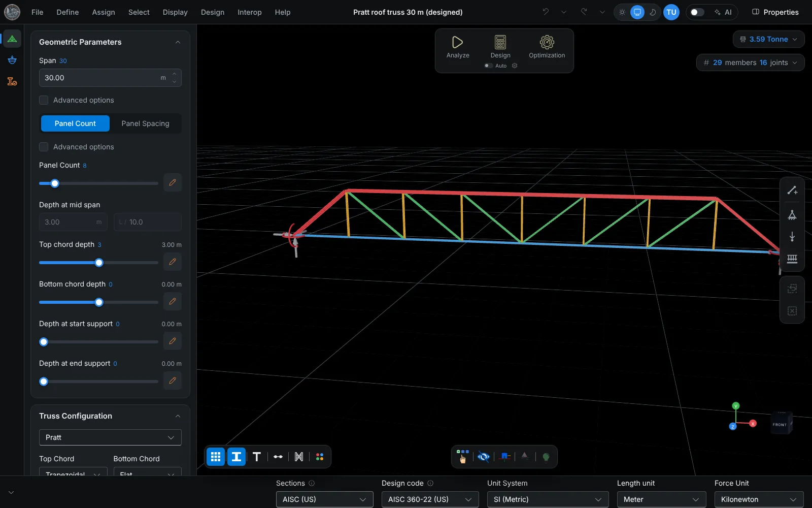Select the point load tool
This screenshot has height=508, width=812.
tap(792, 237)
